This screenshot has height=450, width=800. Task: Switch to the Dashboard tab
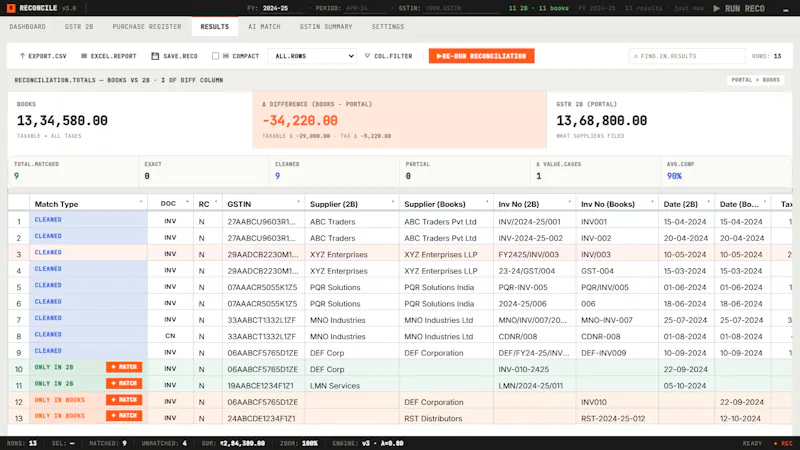(28, 27)
